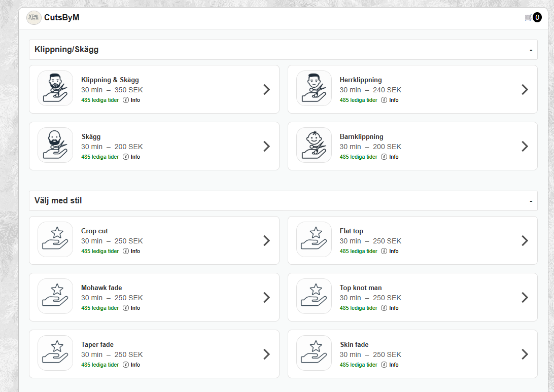Select the Barnklippning service title
554x392 pixels.
361,136
